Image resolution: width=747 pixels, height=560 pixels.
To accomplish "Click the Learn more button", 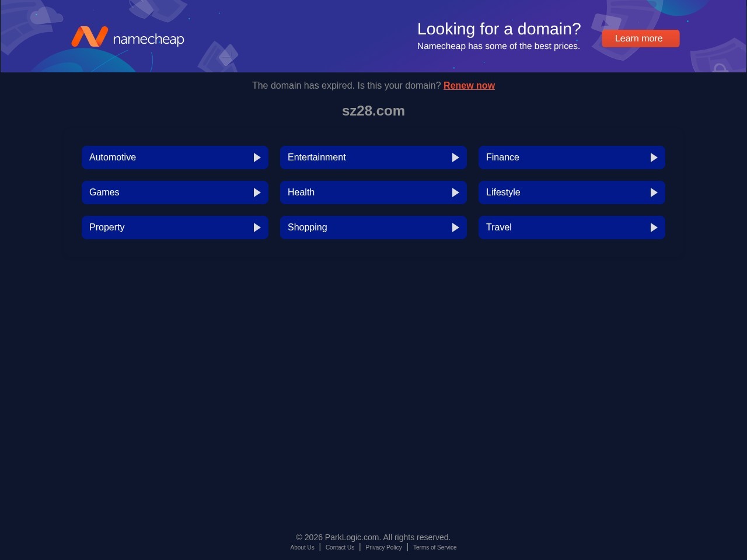I will (x=641, y=38).
